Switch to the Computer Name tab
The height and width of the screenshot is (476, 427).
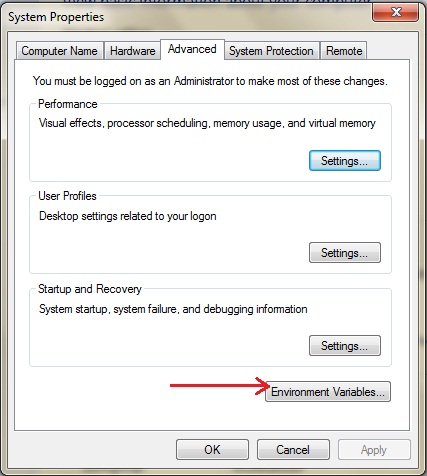[59, 51]
